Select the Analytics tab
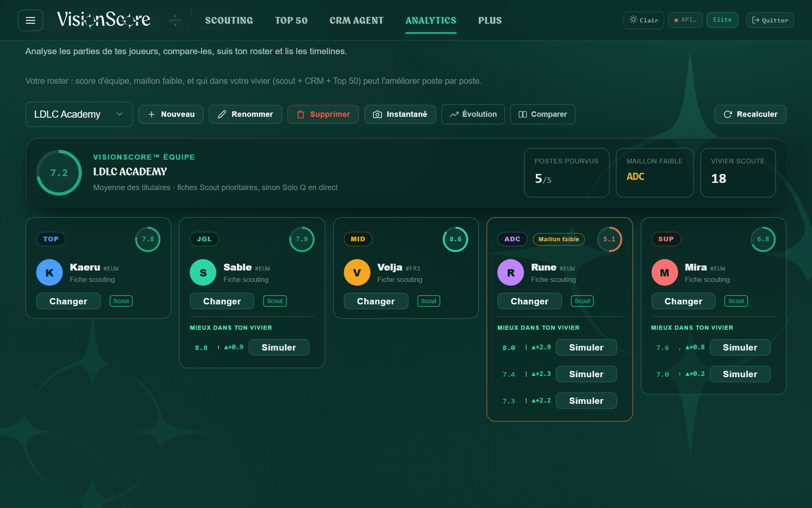Screen dimensions: 812x508 431,20
